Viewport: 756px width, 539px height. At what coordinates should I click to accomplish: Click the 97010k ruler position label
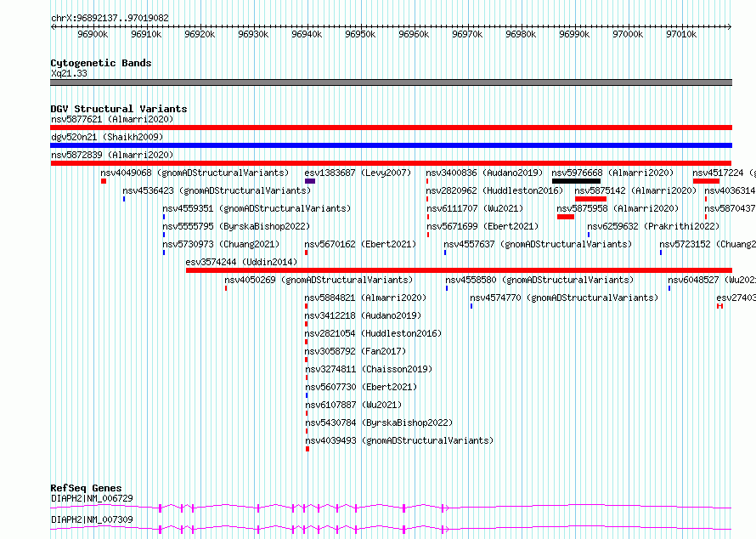pos(681,34)
